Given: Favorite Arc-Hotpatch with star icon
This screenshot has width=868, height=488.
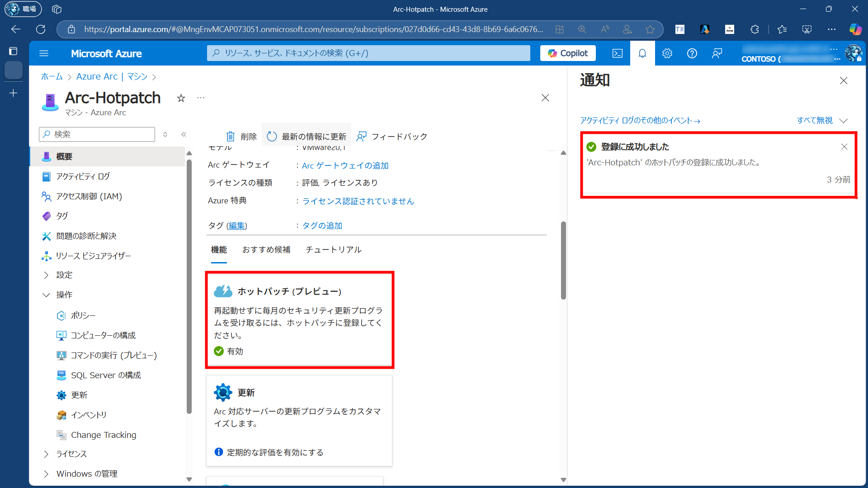Looking at the screenshot, I should click(181, 98).
